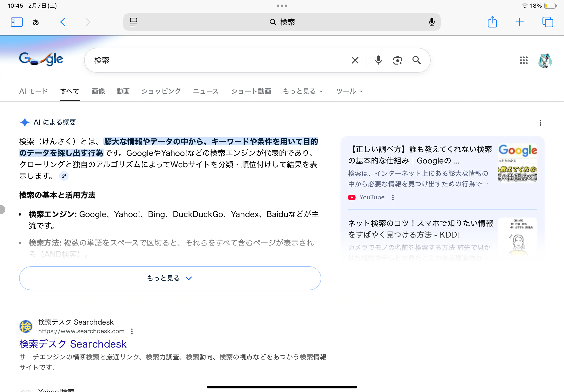The image size is (564, 392).
Task: Go forward with the right chevron
Action: click(x=88, y=22)
